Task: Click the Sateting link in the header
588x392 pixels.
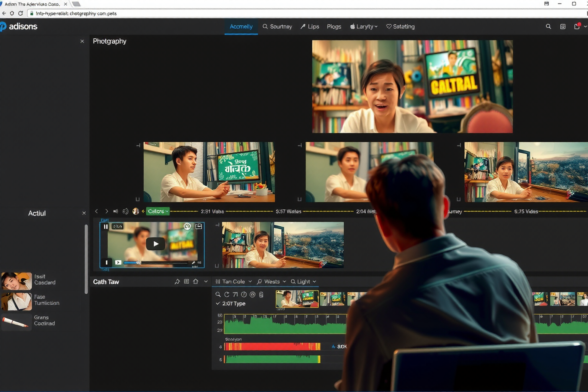Action: 400,27
